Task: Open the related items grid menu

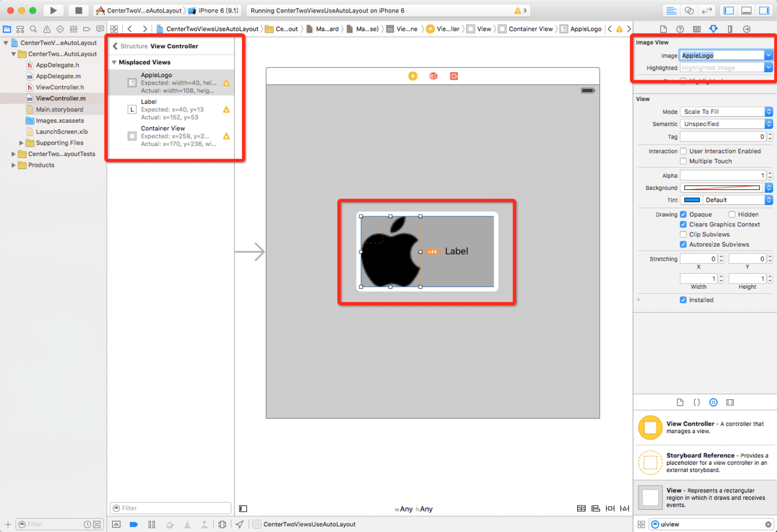Action: click(114, 29)
